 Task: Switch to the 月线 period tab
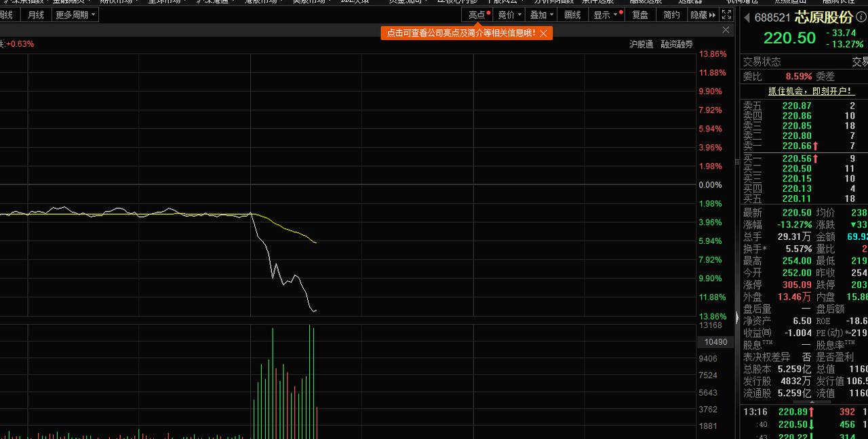36,14
